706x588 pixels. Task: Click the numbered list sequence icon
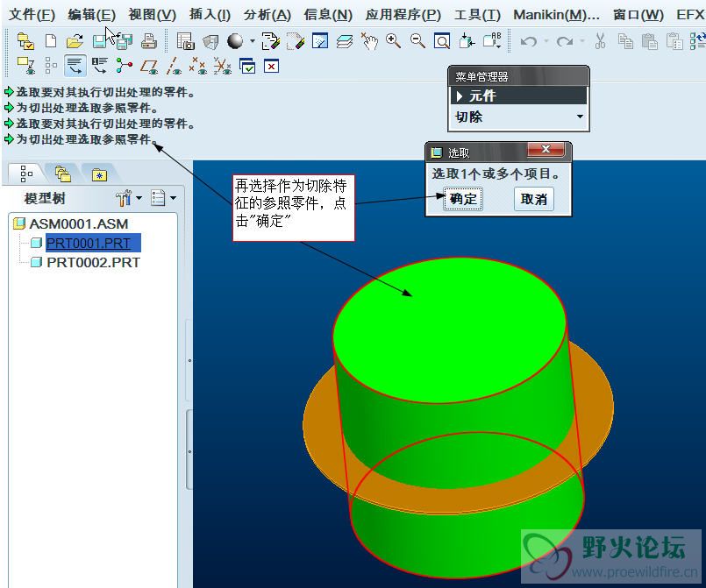[x=99, y=66]
